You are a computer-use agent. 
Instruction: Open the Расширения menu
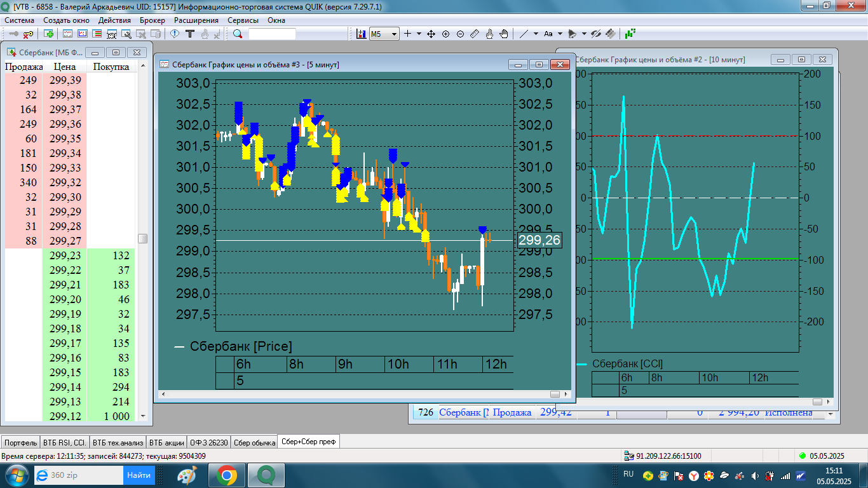tap(196, 20)
